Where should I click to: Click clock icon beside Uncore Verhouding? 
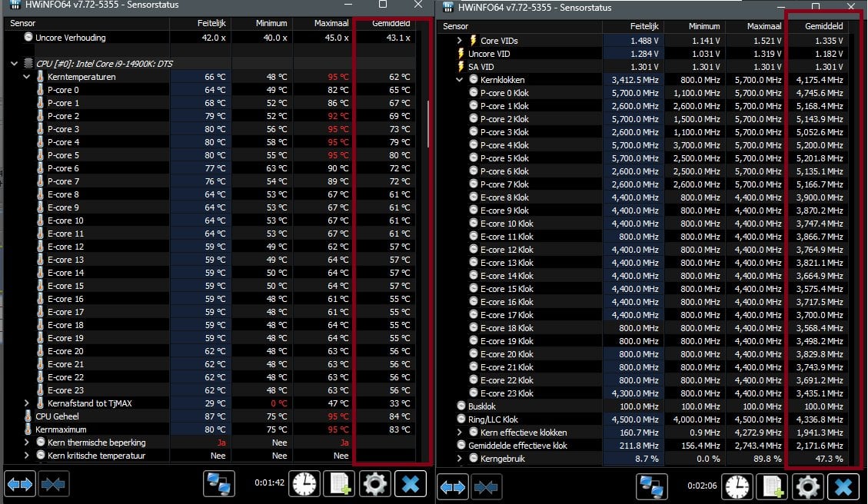(x=28, y=37)
